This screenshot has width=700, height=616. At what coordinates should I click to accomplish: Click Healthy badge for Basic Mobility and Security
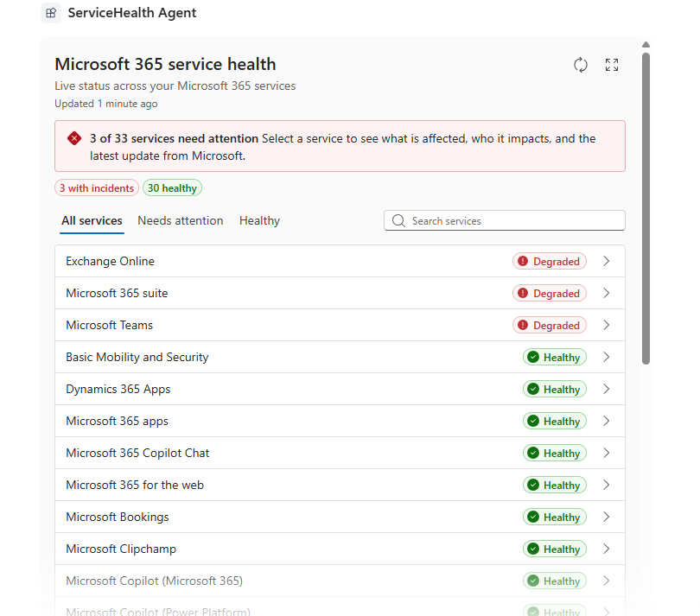click(555, 357)
